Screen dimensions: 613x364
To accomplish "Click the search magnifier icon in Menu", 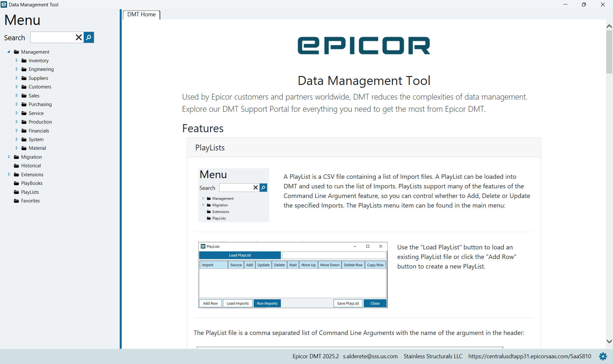I will click(x=89, y=37).
